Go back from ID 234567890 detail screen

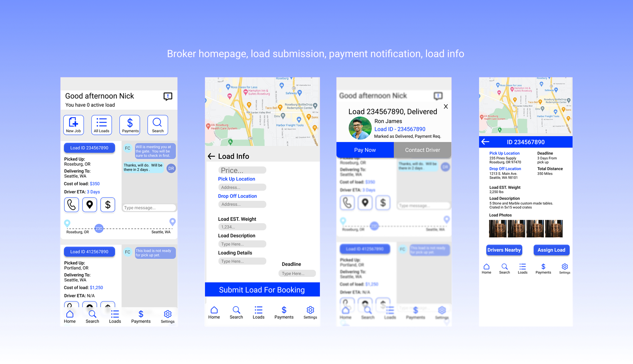click(485, 142)
